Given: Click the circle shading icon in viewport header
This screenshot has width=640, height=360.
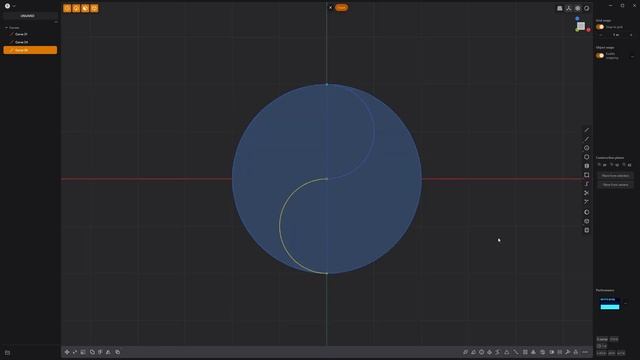Looking at the screenshot, I should tap(587, 8).
